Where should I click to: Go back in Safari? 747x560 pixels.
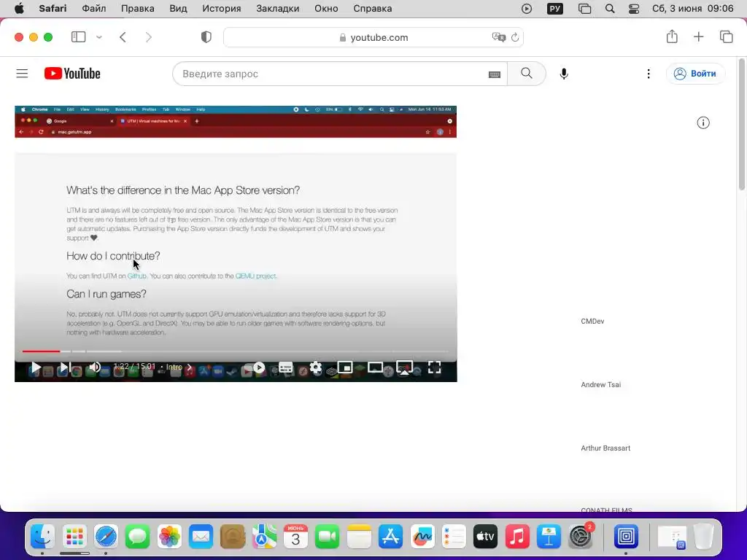[123, 37]
